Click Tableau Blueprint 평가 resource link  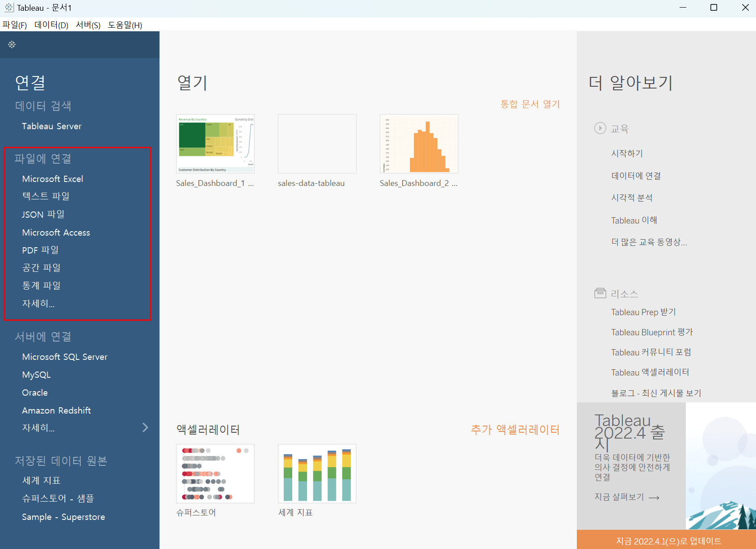pos(652,332)
